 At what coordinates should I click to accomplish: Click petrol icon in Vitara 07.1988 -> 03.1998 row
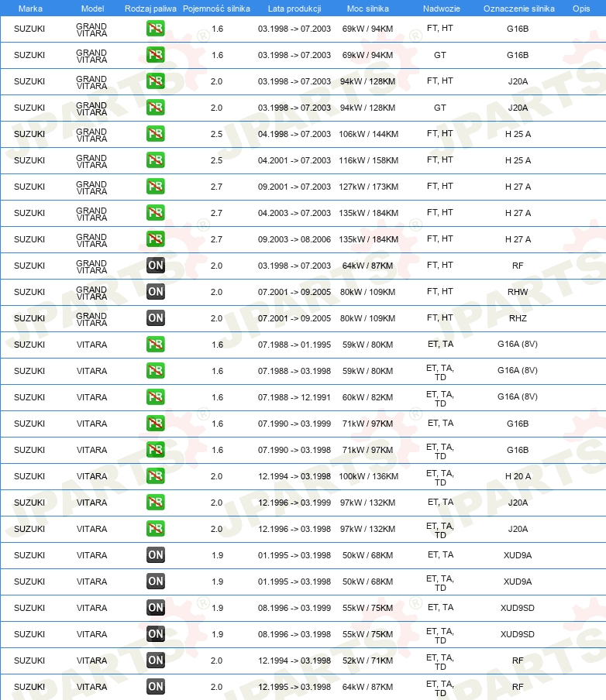tap(156, 371)
